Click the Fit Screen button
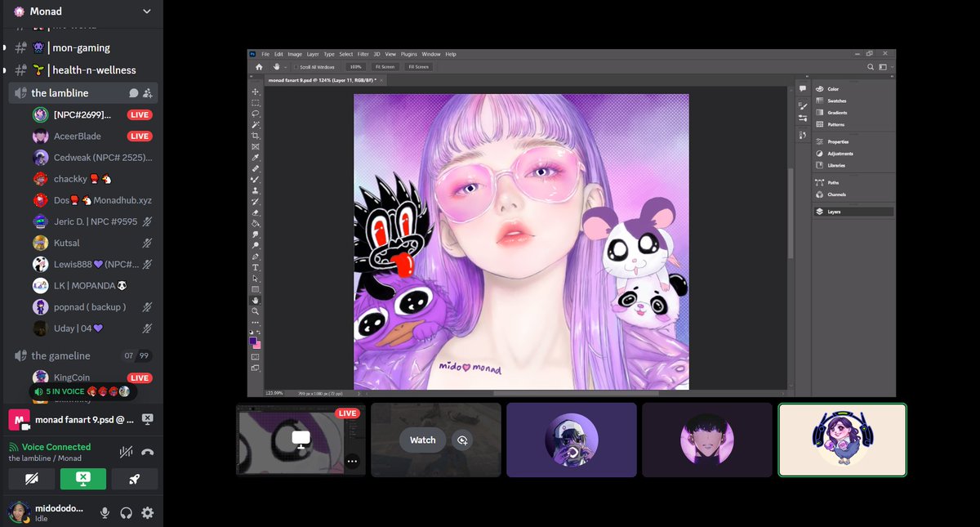980x527 pixels. click(x=385, y=67)
